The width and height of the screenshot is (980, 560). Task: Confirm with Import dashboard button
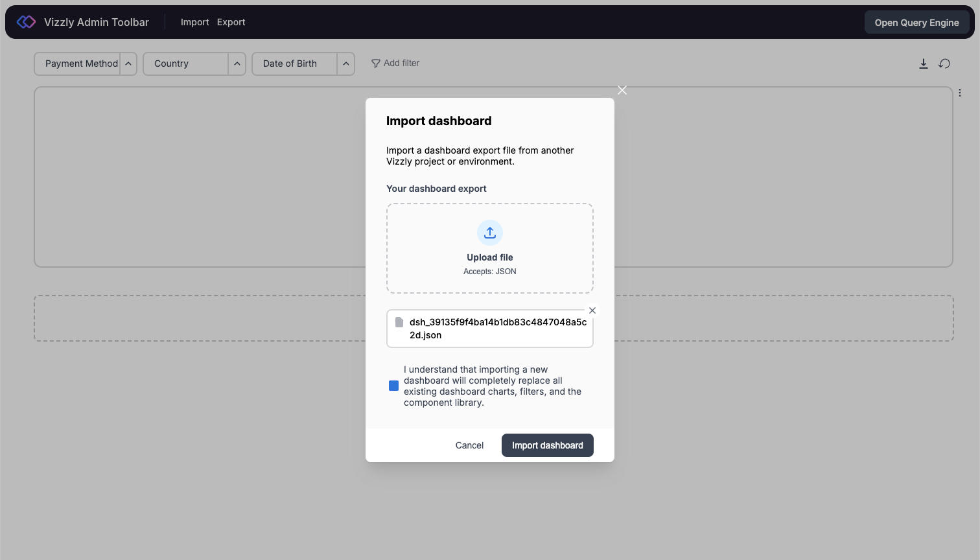(548, 445)
